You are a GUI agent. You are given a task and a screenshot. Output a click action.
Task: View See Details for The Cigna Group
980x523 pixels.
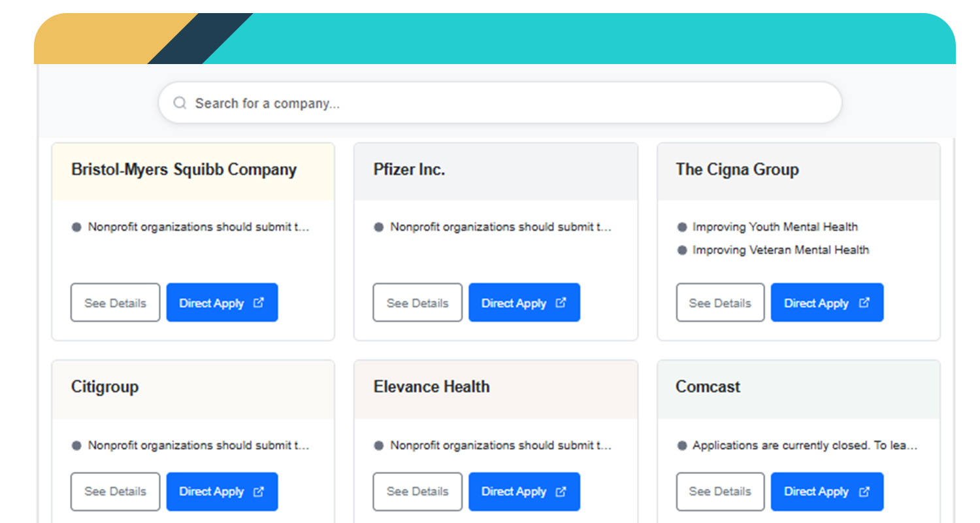(x=720, y=303)
